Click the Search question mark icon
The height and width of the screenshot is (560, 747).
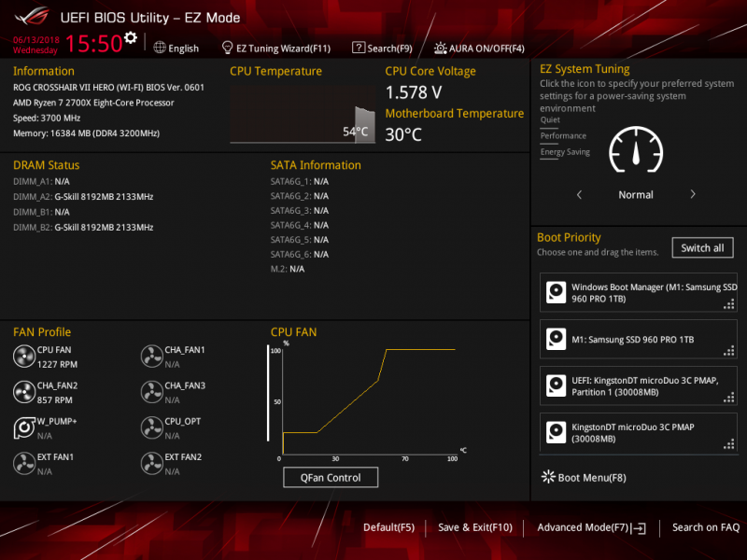(x=359, y=48)
